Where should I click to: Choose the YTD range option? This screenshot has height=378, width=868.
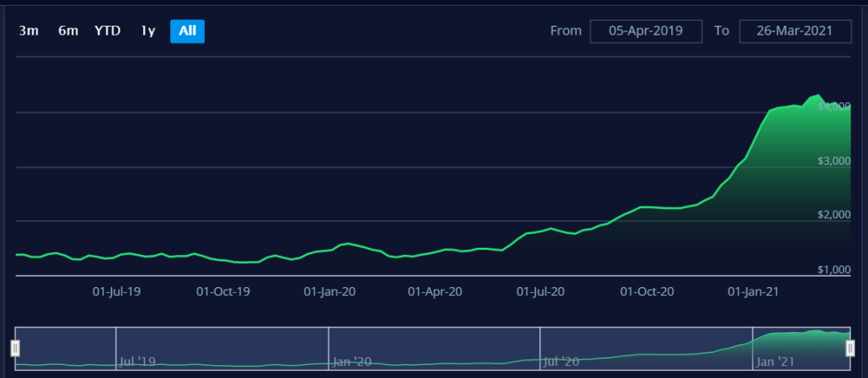click(x=108, y=31)
